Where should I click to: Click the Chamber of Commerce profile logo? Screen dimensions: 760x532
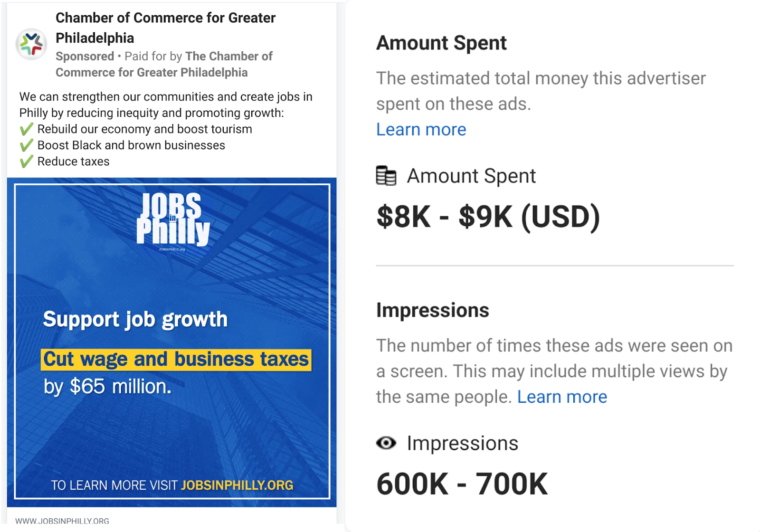(31, 44)
